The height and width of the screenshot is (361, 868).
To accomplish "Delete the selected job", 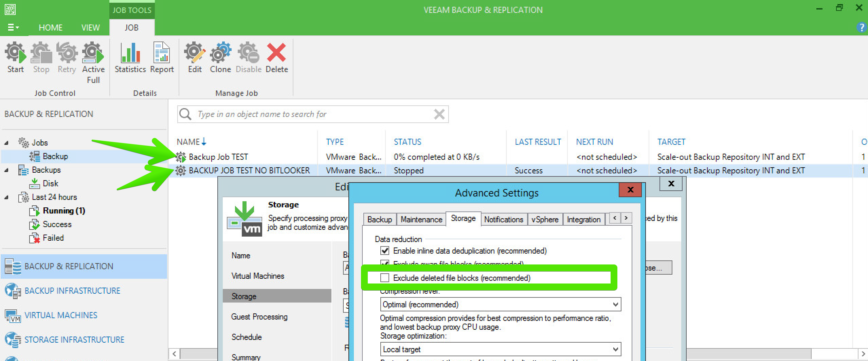I will click(x=276, y=57).
